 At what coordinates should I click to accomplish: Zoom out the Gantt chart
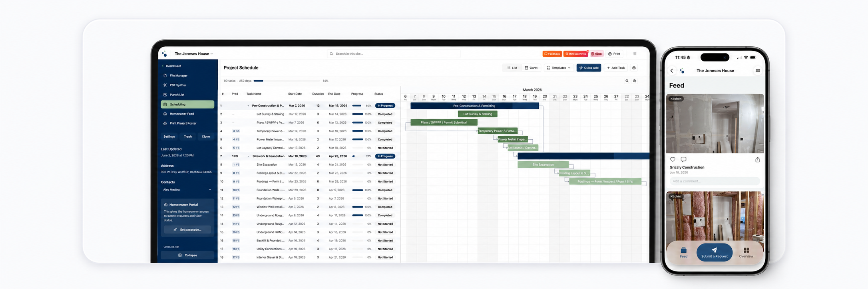[627, 81]
